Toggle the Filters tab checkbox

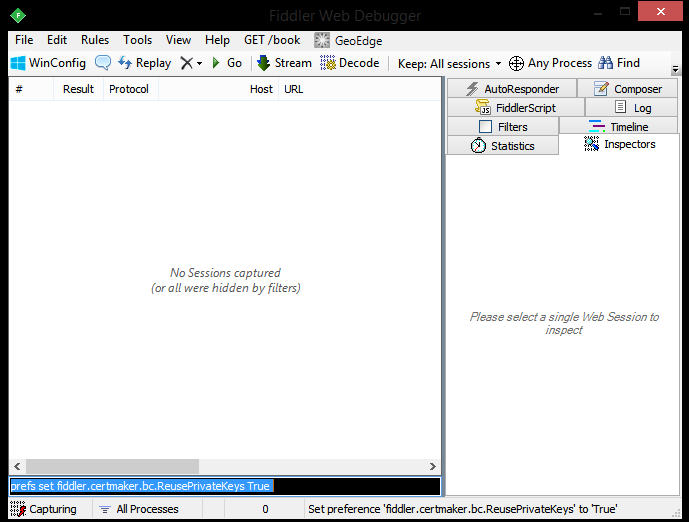[485, 127]
